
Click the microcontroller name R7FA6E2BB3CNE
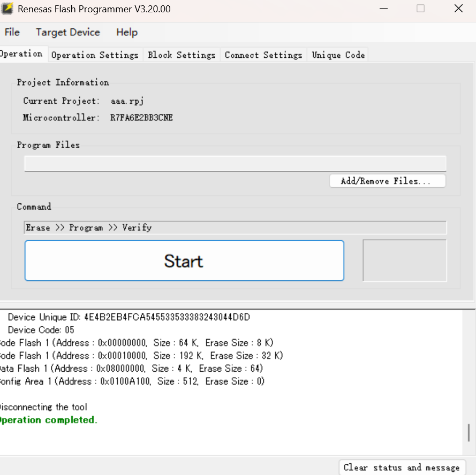click(141, 118)
